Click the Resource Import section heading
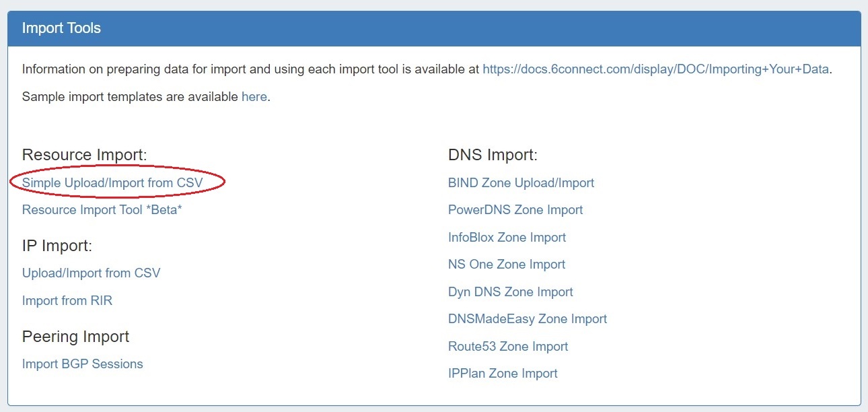The width and height of the screenshot is (868, 412). click(x=84, y=155)
